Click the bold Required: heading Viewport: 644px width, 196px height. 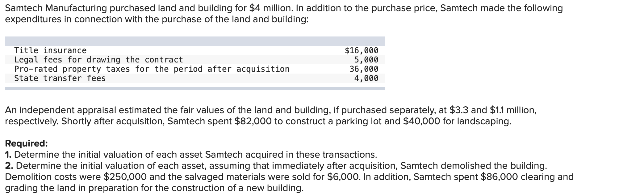point(27,143)
